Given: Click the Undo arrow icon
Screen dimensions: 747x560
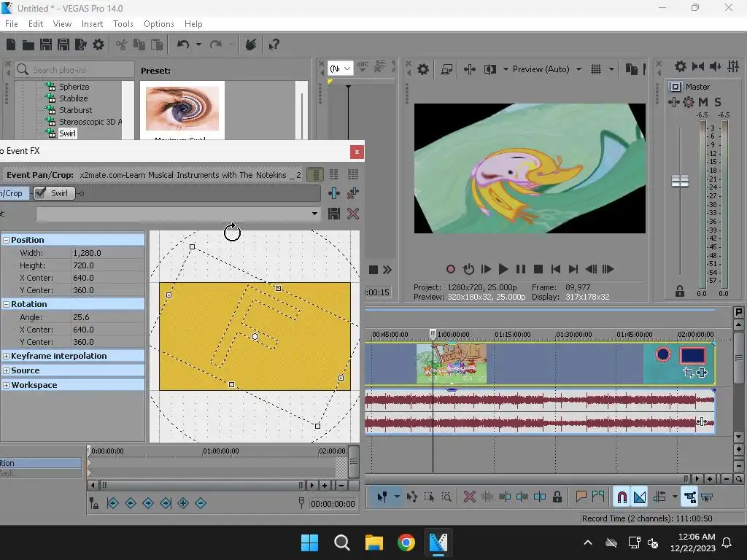Looking at the screenshot, I should 183,44.
